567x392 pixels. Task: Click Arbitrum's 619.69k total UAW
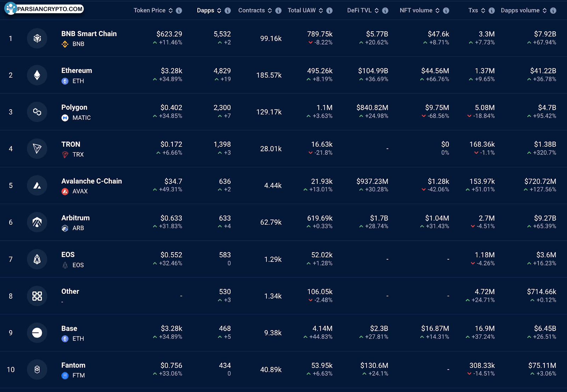click(320, 218)
